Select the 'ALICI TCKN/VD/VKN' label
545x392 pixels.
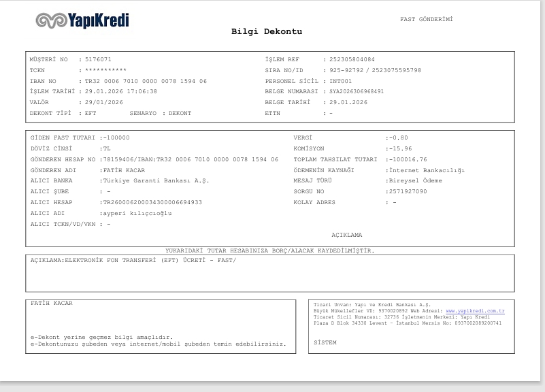click(63, 224)
